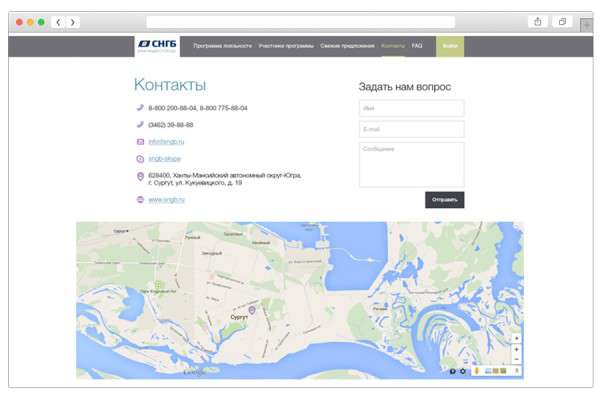Click the browser forward arrow
600x400 pixels.
click(73, 22)
